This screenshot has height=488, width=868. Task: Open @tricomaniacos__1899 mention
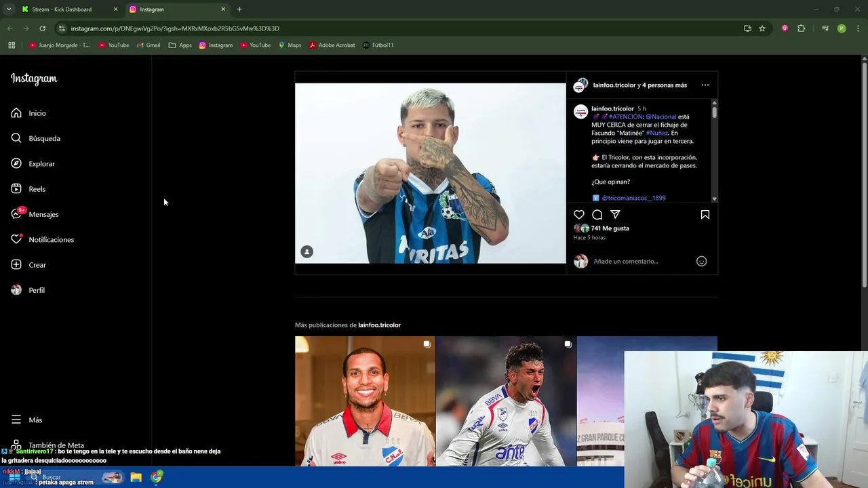633,198
